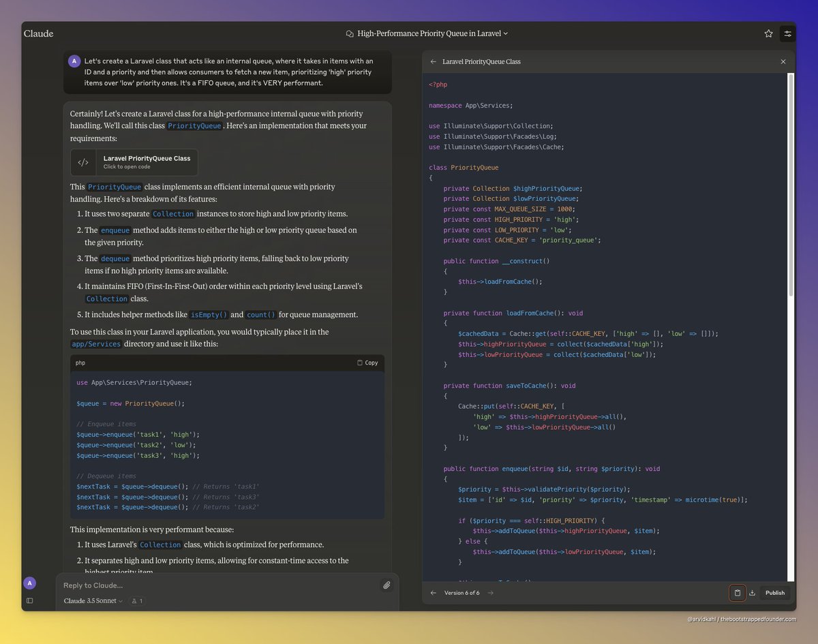Publish the artifact
This screenshot has height=644, width=818.
point(775,593)
